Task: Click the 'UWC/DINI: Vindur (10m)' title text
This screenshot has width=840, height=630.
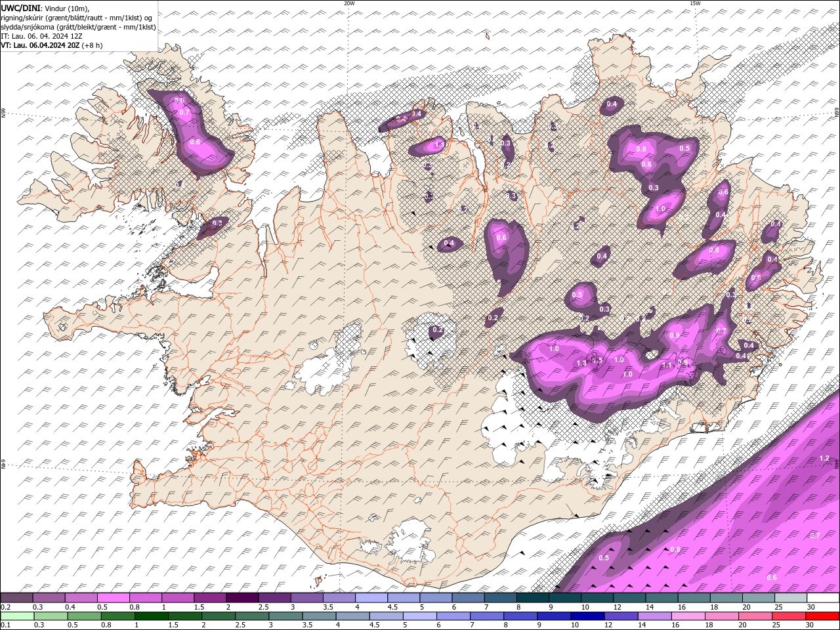Action: point(45,8)
